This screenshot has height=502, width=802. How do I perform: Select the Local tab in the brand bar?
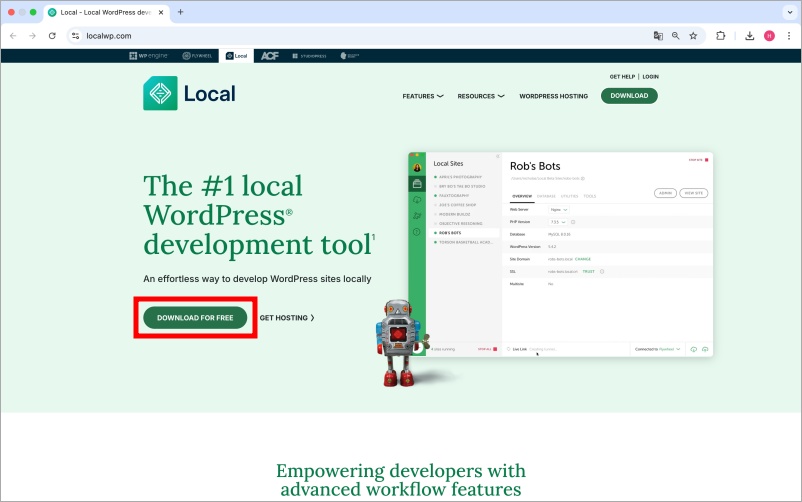tap(236, 56)
